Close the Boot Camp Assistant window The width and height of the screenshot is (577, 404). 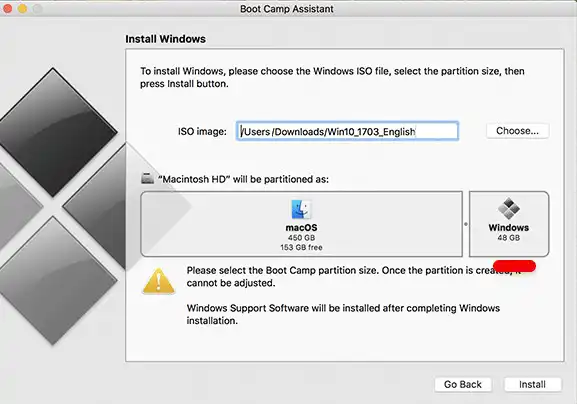[7, 8]
